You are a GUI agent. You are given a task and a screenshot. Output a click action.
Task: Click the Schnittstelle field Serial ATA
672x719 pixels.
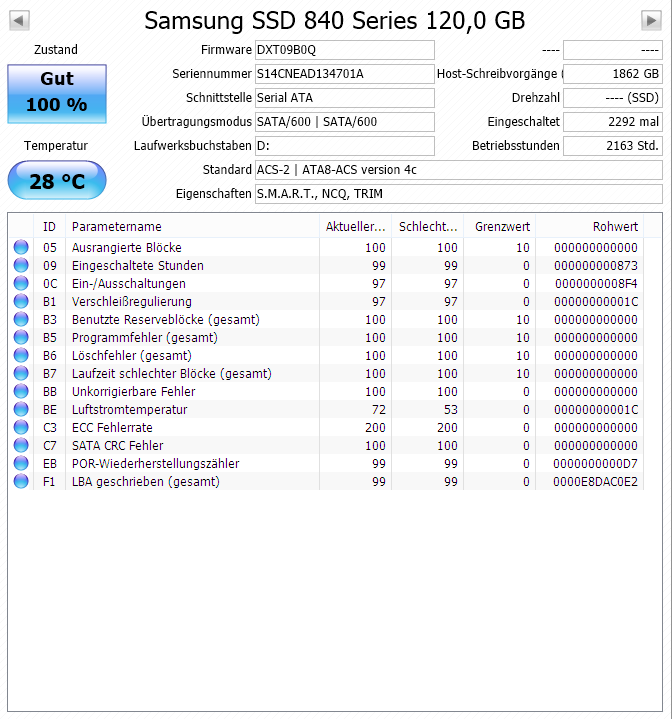(x=345, y=98)
